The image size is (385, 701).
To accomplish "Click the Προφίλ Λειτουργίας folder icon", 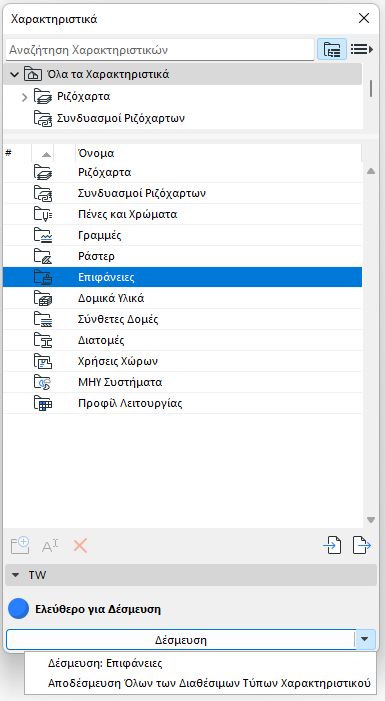I will [43, 403].
